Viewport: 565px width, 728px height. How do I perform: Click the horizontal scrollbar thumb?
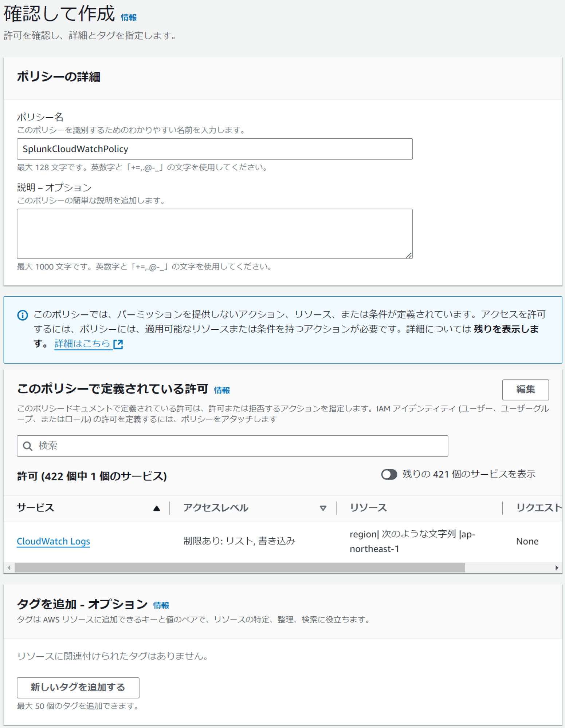[240, 567]
